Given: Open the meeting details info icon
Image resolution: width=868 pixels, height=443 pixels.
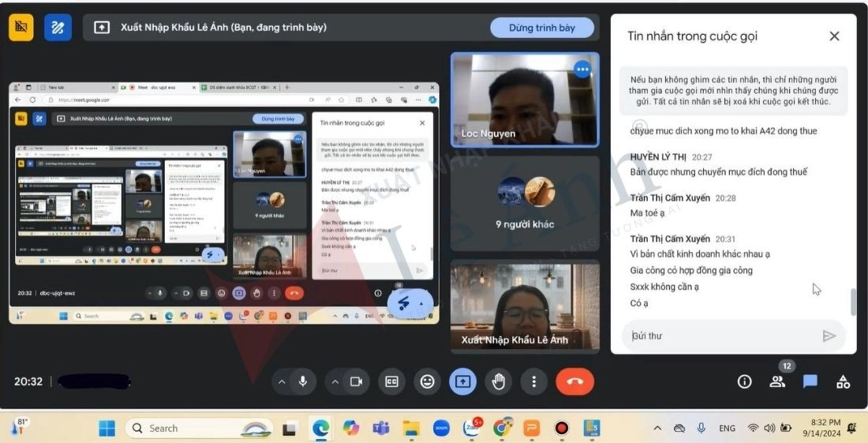Looking at the screenshot, I should 744,381.
